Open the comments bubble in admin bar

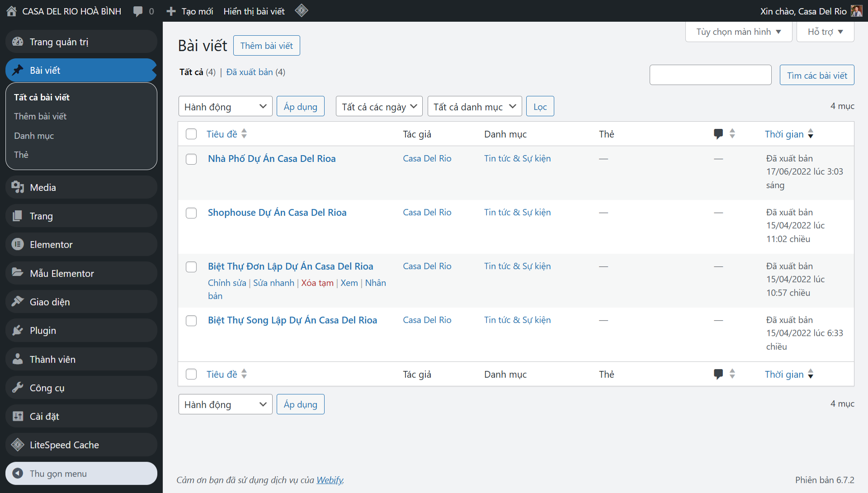(x=138, y=11)
